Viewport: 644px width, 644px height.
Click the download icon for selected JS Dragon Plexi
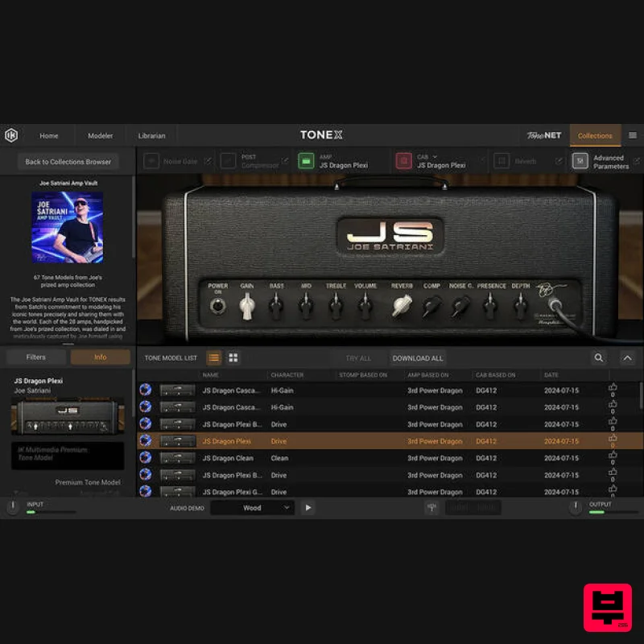click(146, 440)
